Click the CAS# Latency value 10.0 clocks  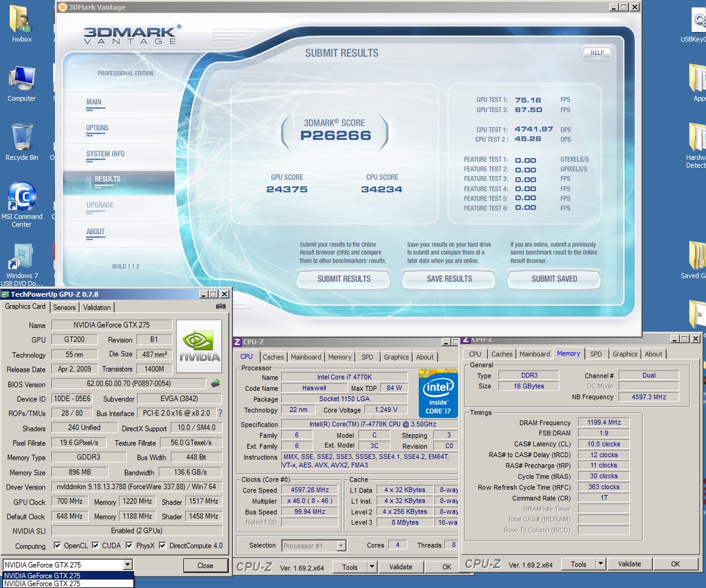click(604, 444)
